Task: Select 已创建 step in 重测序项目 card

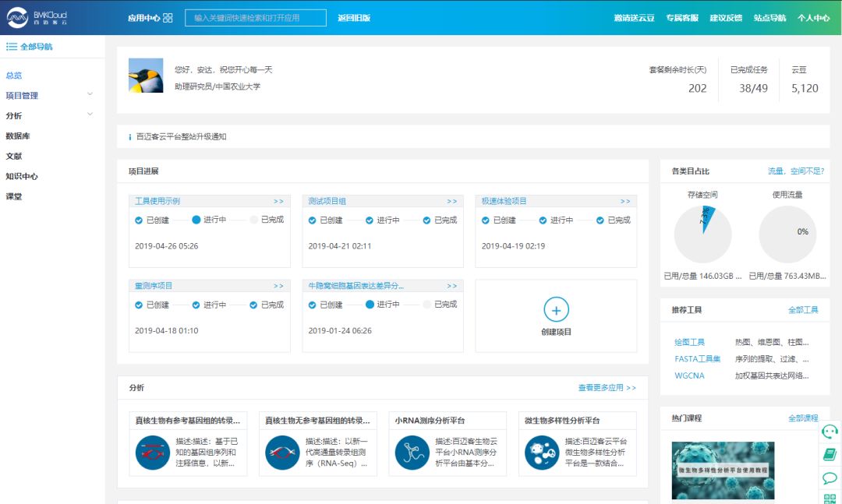Action: point(140,305)
